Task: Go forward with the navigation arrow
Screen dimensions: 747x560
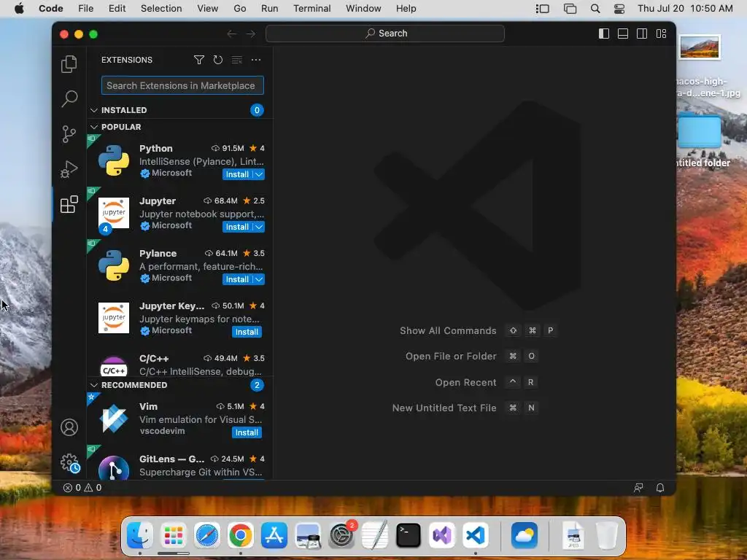Action: click(x=251, y=34)
